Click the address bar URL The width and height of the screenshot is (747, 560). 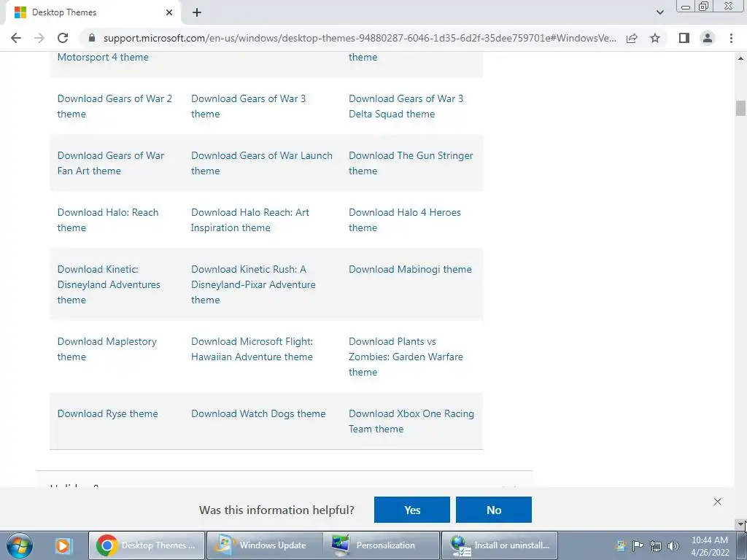(360, 38)
